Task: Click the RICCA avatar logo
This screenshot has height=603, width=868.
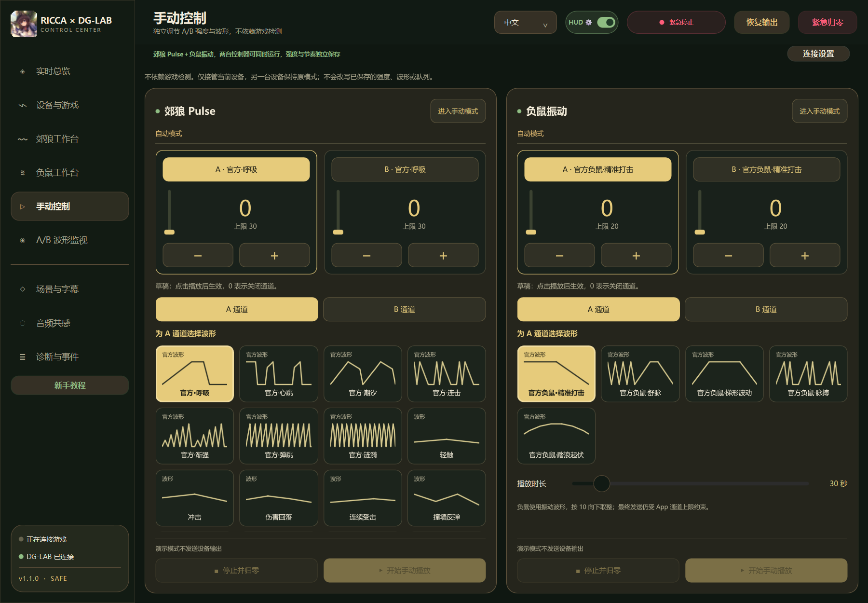Action: 24,24
